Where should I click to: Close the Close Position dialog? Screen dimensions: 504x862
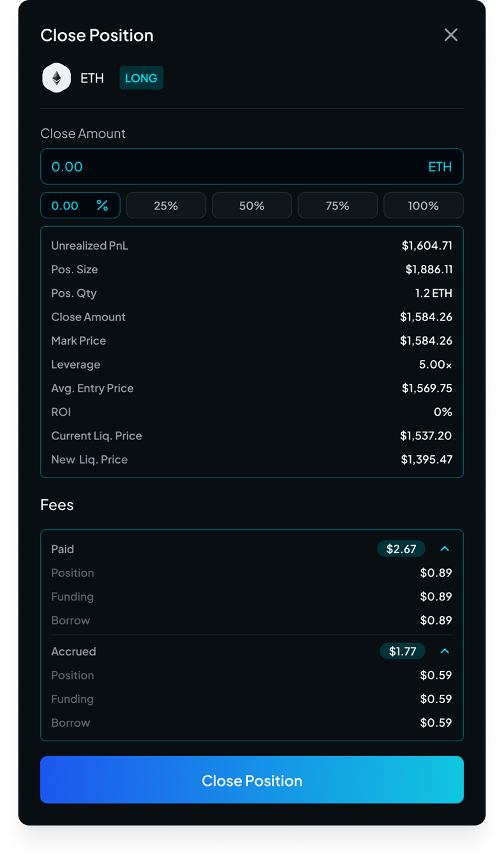click(451, 35)
